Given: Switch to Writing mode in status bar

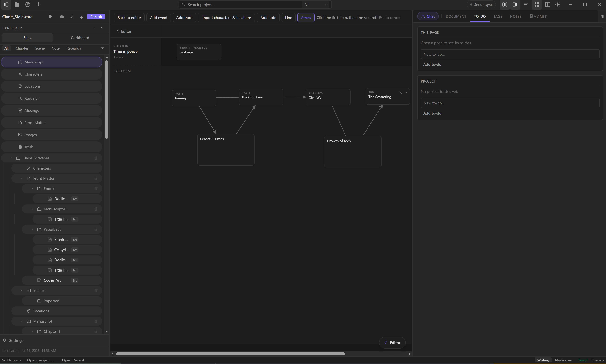Looking at the screenshot, I should point(543,360).
